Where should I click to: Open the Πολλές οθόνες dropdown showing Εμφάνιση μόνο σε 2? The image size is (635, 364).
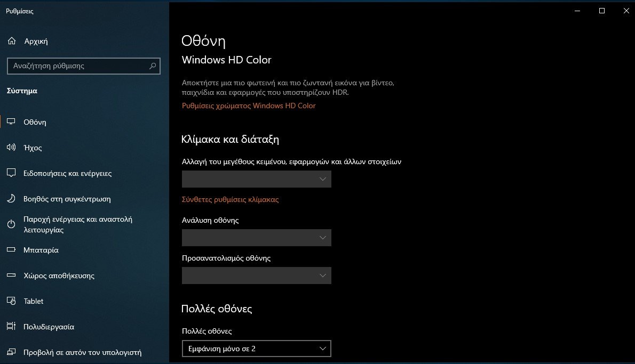[x=256, y=349]
